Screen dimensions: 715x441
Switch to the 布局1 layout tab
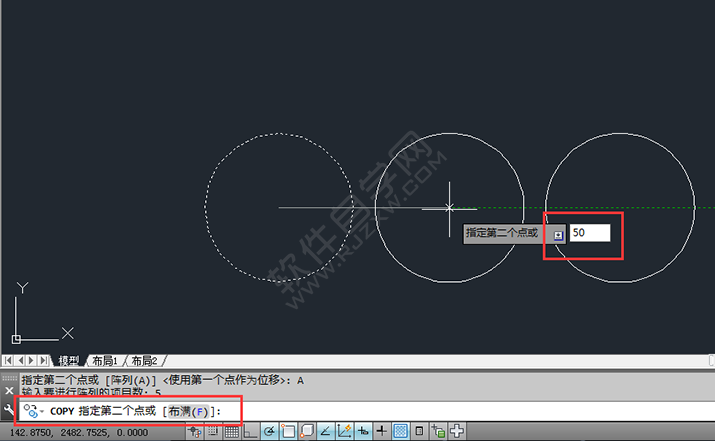tap(105, 361)
